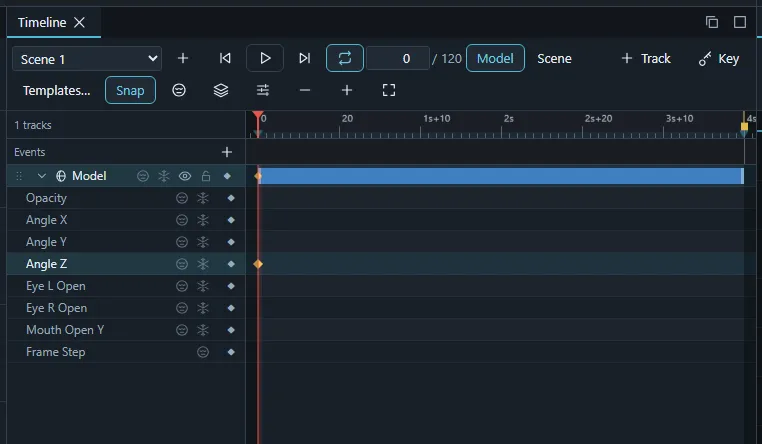Add keyframe diamond for Opacity
This screenshot has width=762, height=444.
(x=231, y=198)
